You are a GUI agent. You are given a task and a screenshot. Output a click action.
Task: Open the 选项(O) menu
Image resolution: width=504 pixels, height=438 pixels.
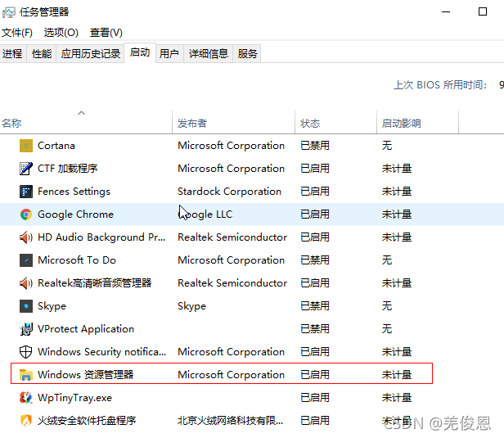(61, 33)
